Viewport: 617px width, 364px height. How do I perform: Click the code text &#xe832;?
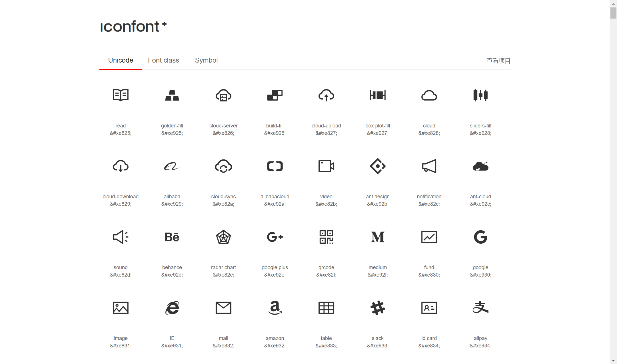coord(223,346)
